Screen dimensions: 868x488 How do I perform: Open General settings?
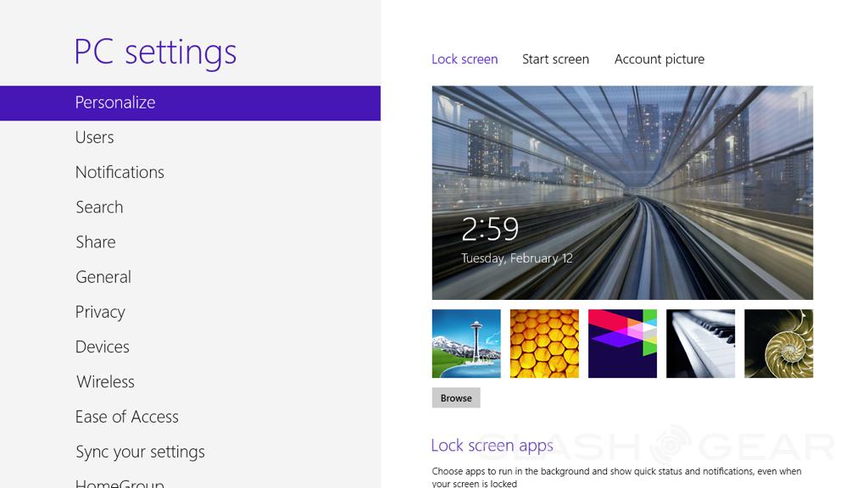pyautogui.click(x=103, y=277)
